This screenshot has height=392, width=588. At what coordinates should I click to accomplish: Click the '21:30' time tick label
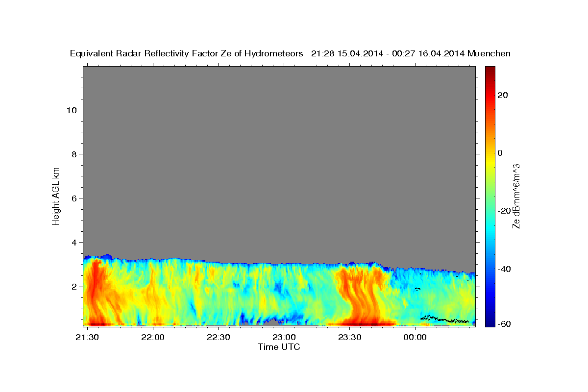pyautogui.click(x=88, y=338)
